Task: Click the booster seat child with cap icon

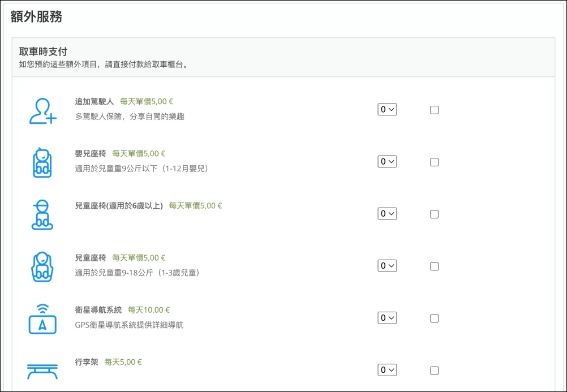Action: click(x=42, y=215)
